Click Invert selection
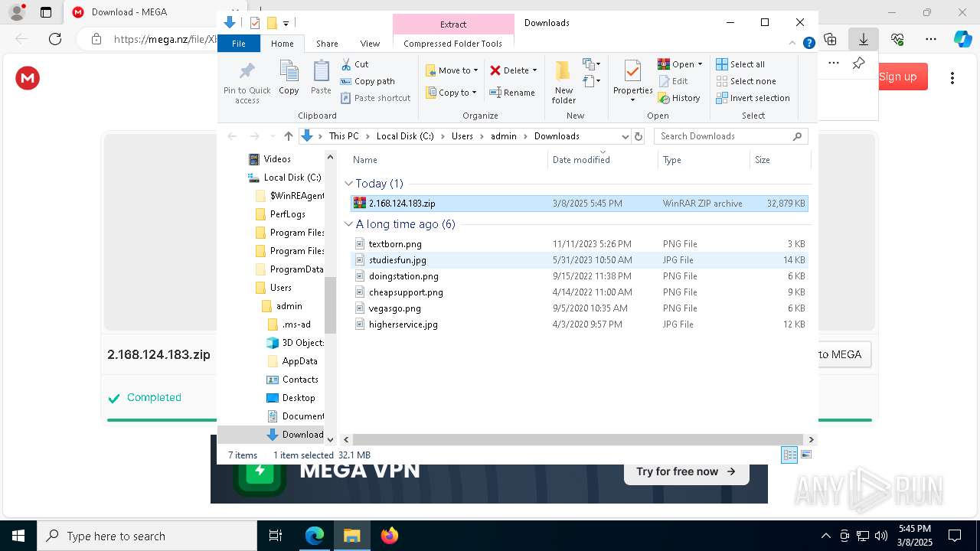The image size is (980, 551). click(753, 98)
